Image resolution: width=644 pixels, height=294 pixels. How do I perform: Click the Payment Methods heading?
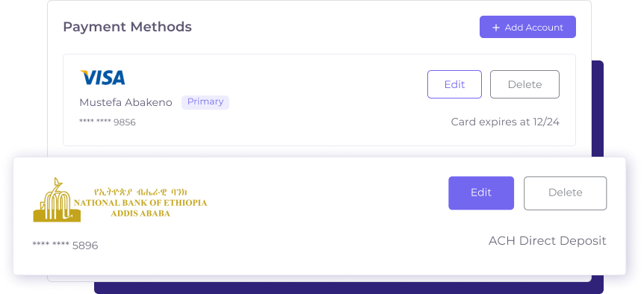127,27
